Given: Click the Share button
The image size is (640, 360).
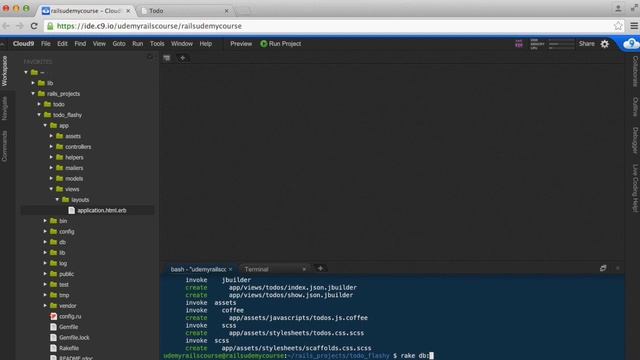Looking at the screenshot, I should point(587,44).
